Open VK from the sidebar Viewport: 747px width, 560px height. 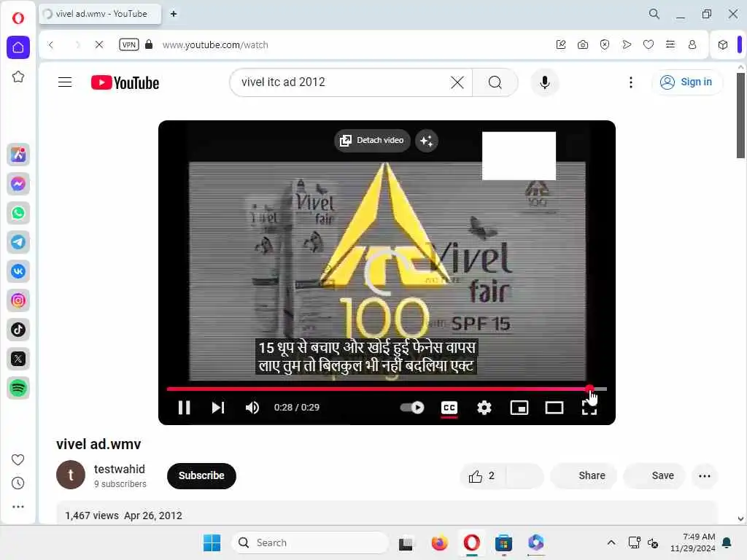coord(18,271)
